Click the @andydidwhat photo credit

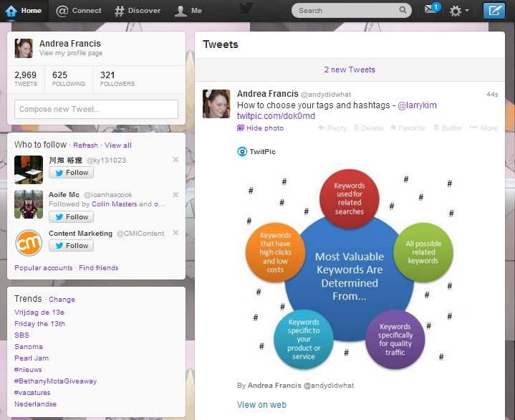point(329,386)
